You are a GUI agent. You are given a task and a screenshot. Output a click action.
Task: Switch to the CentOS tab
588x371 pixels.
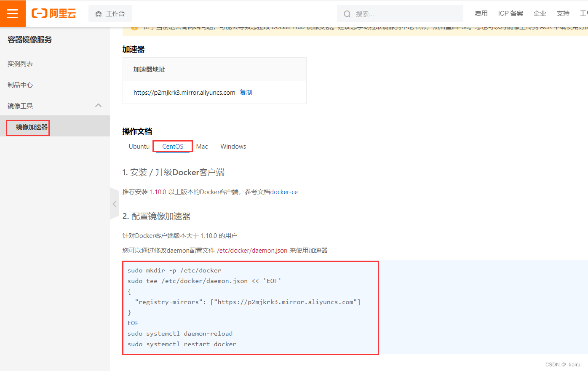[x=173, y=147]
